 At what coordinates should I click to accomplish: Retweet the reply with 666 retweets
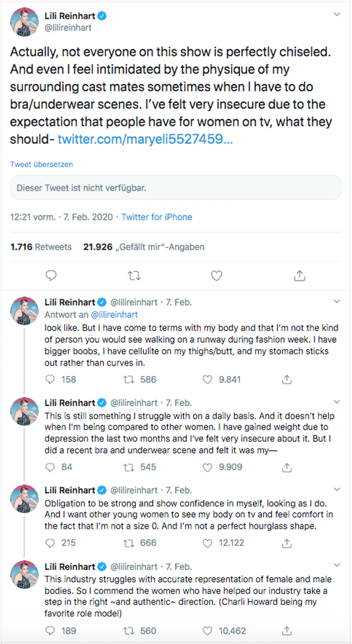click(129, 543)
